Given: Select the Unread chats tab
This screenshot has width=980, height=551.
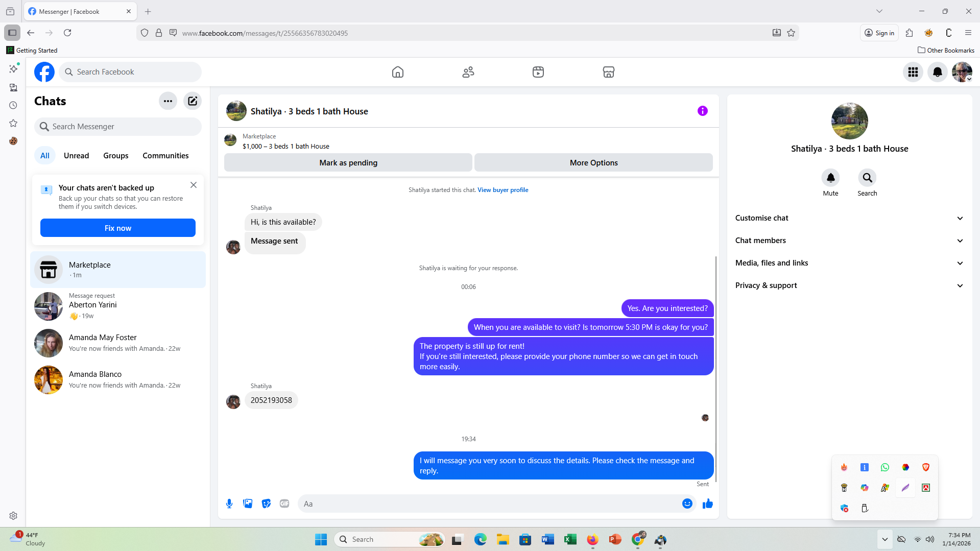Looking at the screenshot, I should pos(77,156).
